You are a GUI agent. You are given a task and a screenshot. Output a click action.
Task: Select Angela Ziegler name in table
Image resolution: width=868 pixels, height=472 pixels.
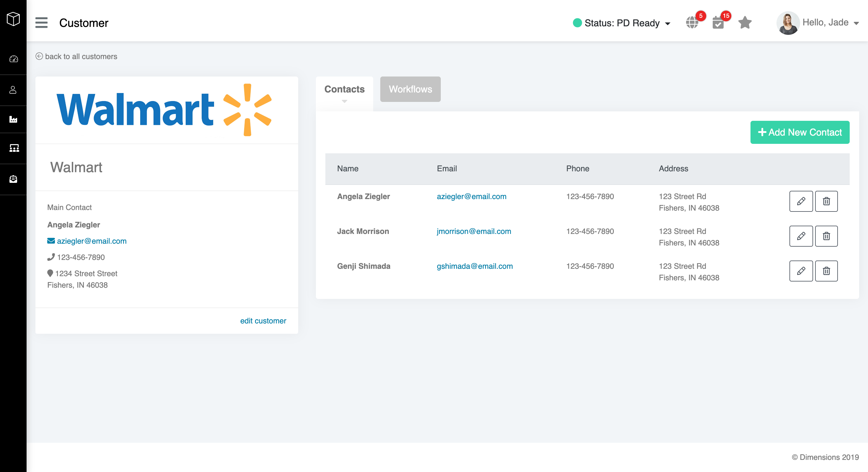(x=363, y=196)
